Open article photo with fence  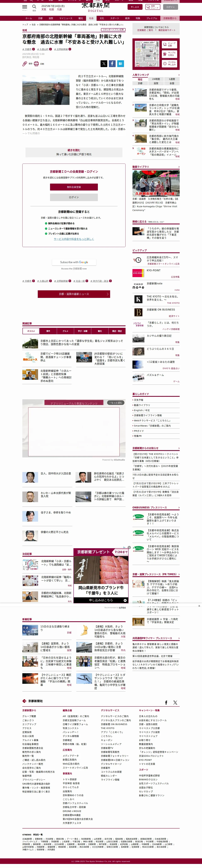coord(46,90)
